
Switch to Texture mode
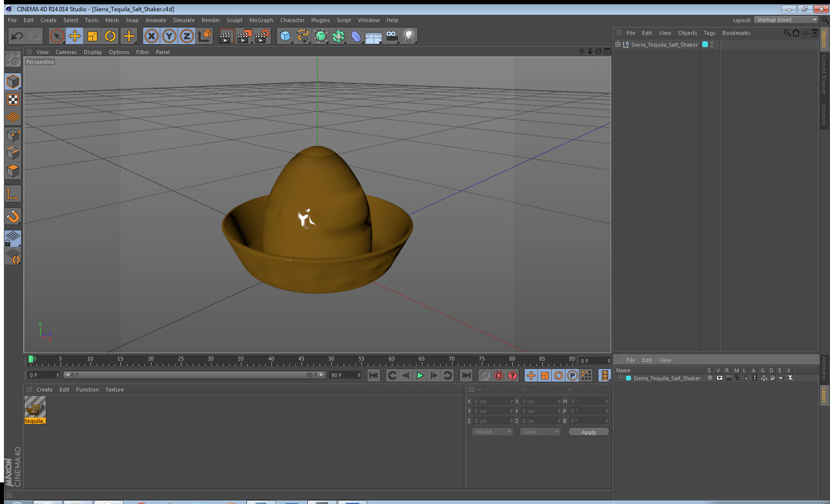tap(13, 100)
